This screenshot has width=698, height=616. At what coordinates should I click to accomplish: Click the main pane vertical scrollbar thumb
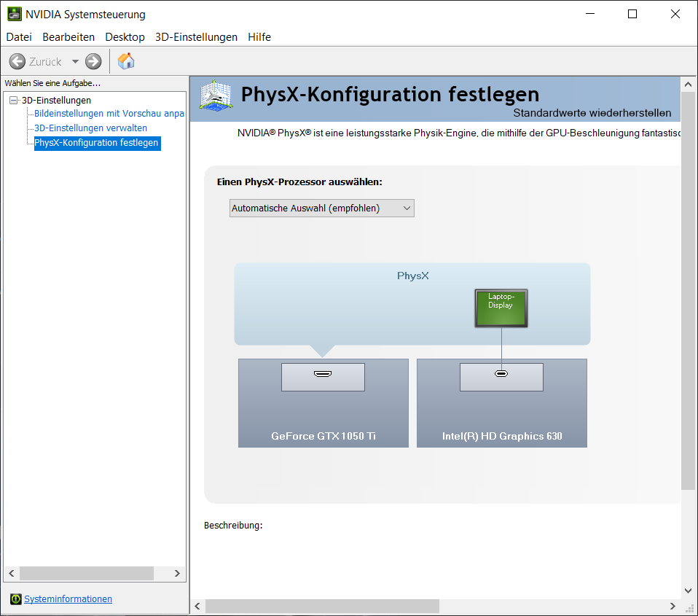(689, 291)
